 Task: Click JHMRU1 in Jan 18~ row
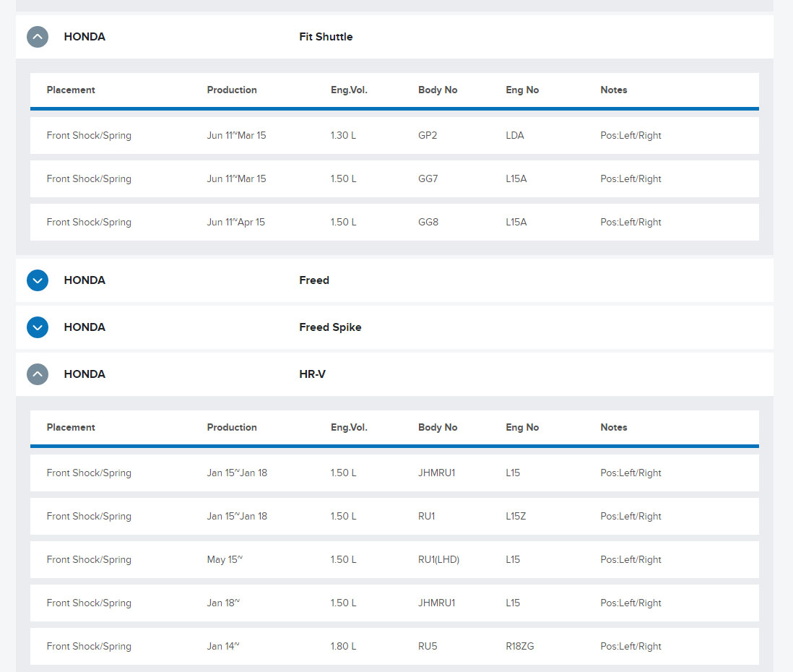436,603
